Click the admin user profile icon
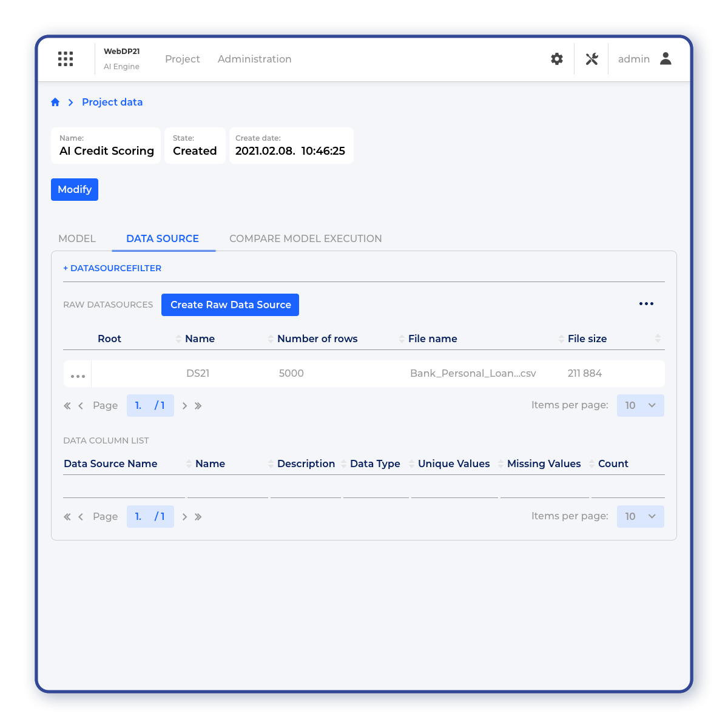This screenshot has height=728, width=728. tap(666, 59)
